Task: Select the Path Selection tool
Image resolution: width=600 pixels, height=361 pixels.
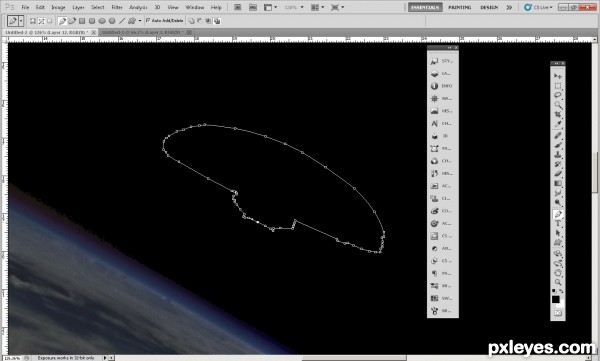Action: [x=558, y=233]
